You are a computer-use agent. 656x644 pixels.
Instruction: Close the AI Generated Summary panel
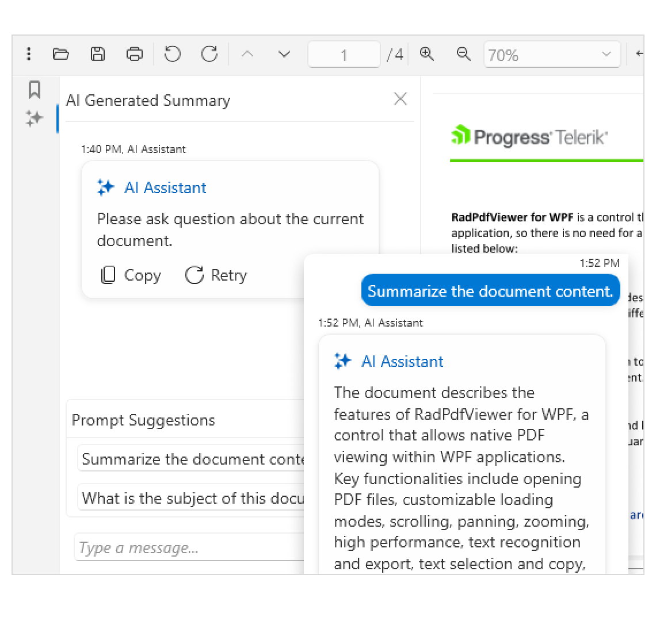[x=401, y=99]
